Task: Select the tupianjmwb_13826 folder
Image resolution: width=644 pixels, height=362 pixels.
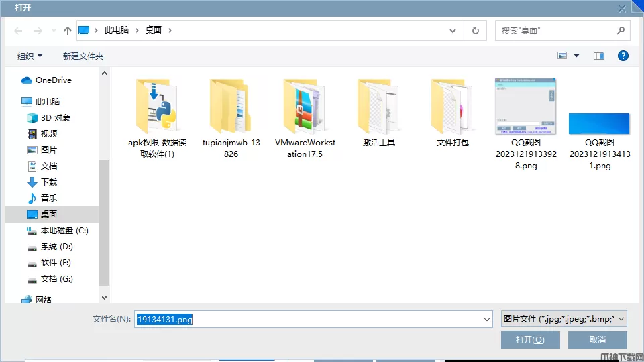Action: pyautogui.click(x=231, y=119)
